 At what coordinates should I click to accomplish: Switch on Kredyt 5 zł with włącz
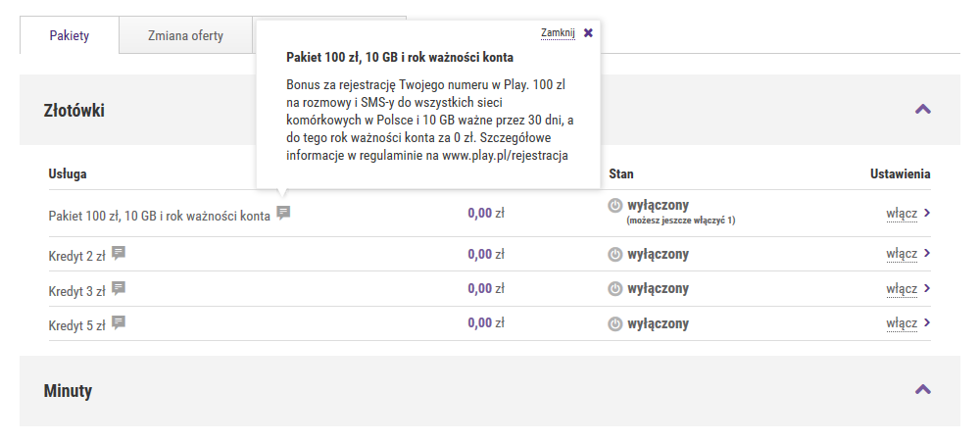coord(902,322)
